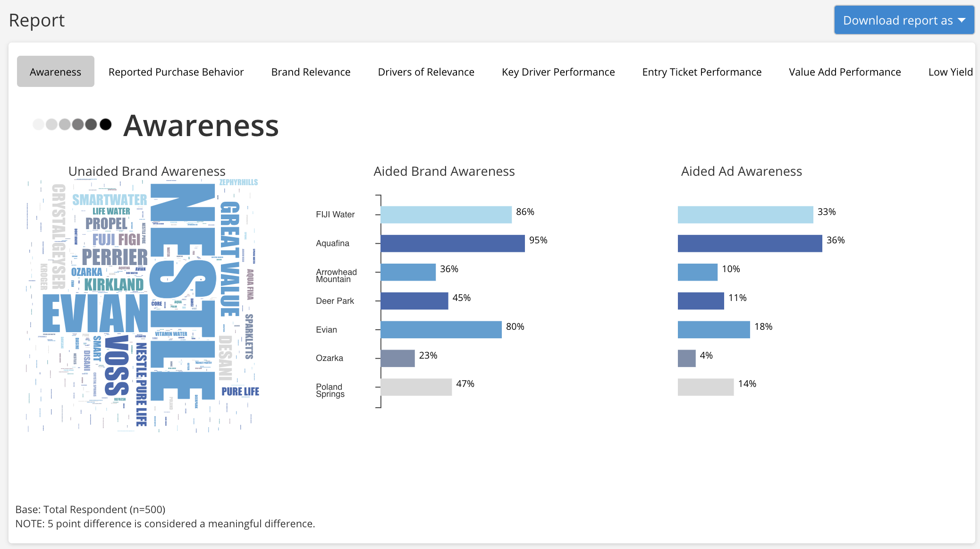Screen dimensions: 980x549
Task: Switch to Reported Purchase Behavior tab
Action: [176, 72]
